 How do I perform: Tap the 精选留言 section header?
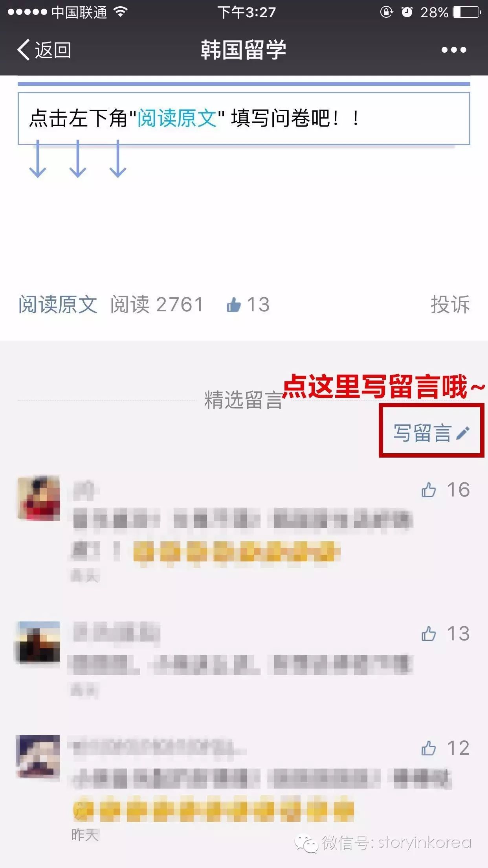coord(243,400)
